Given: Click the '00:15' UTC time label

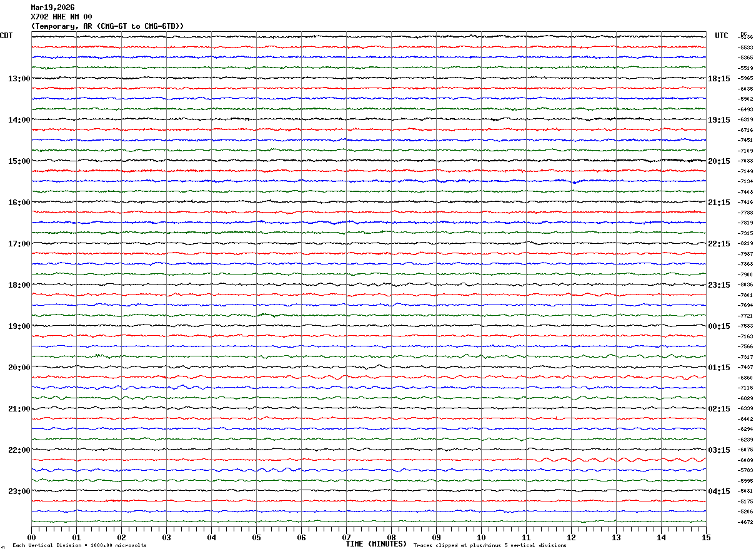Looking at the screenshot, I should [719, 326].
